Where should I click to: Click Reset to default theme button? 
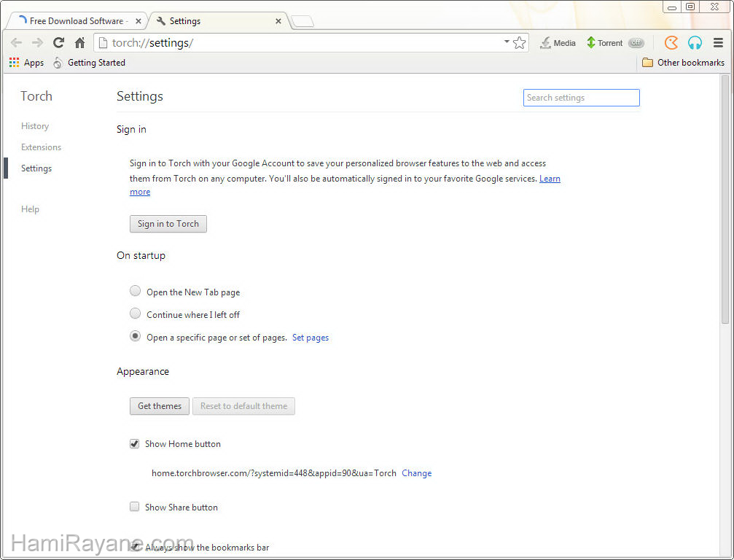(244, 406)
